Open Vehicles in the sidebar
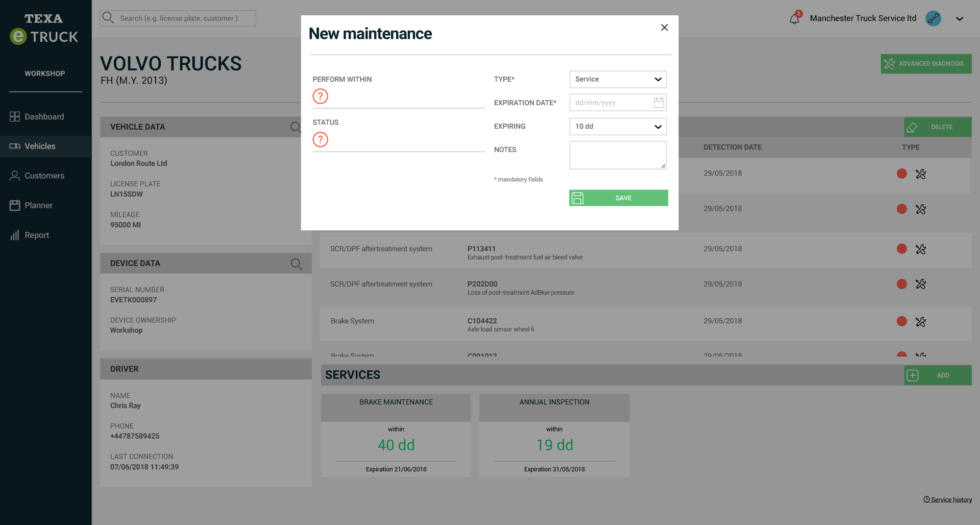The width and height of the screenshot is (980, 525). [x=46, y=146]
